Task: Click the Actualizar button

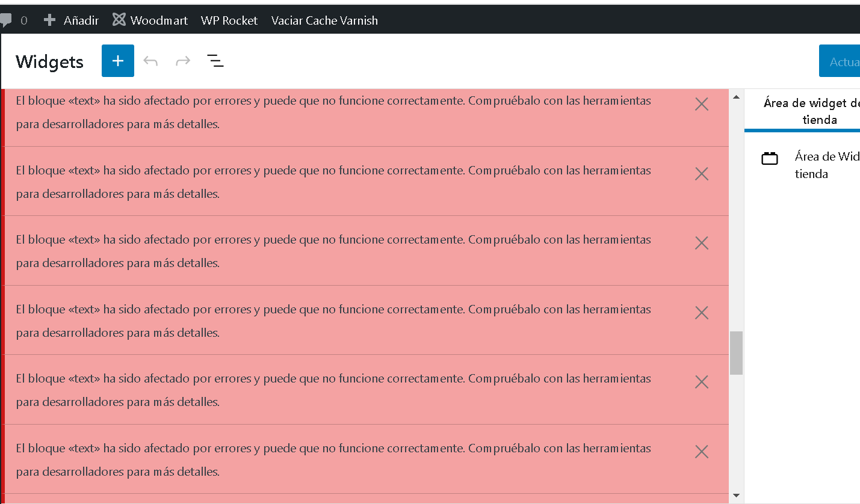Action: click(x=840, y=61)
